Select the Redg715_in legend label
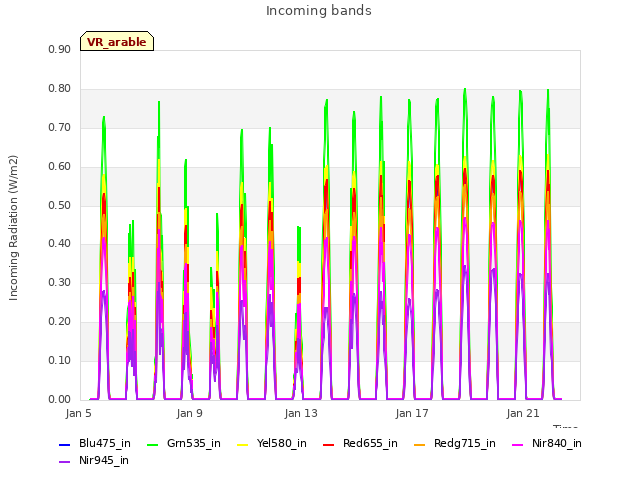Screen dimensions: 640x480 (x=465, y=444)
